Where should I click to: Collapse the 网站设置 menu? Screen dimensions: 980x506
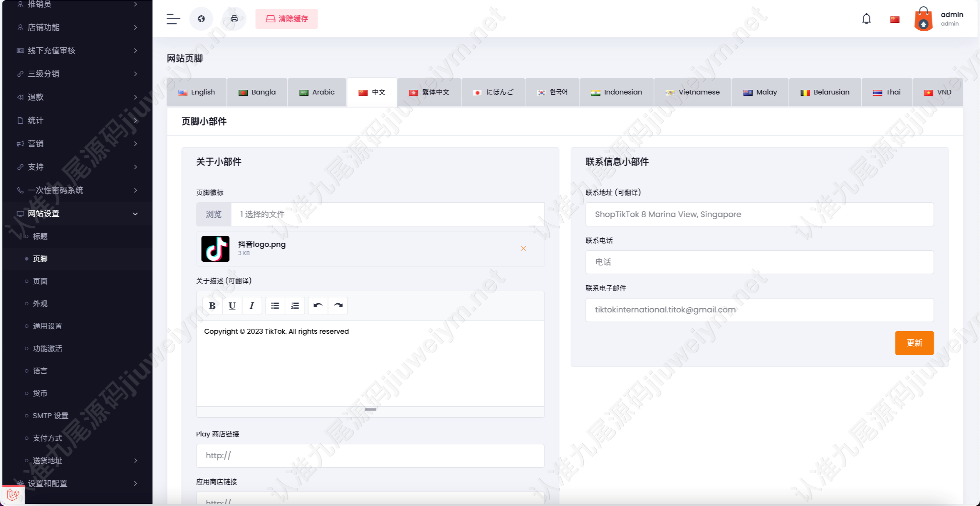coord(77,214)
